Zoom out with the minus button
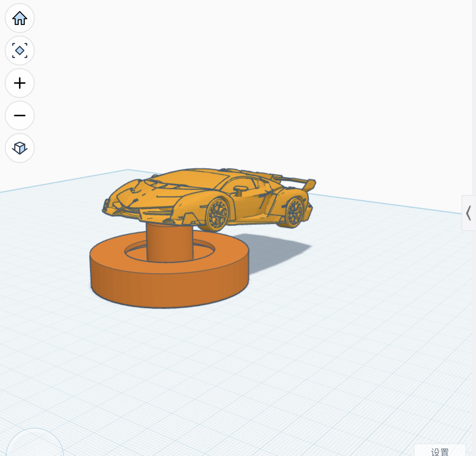 [x=20, y=116]
